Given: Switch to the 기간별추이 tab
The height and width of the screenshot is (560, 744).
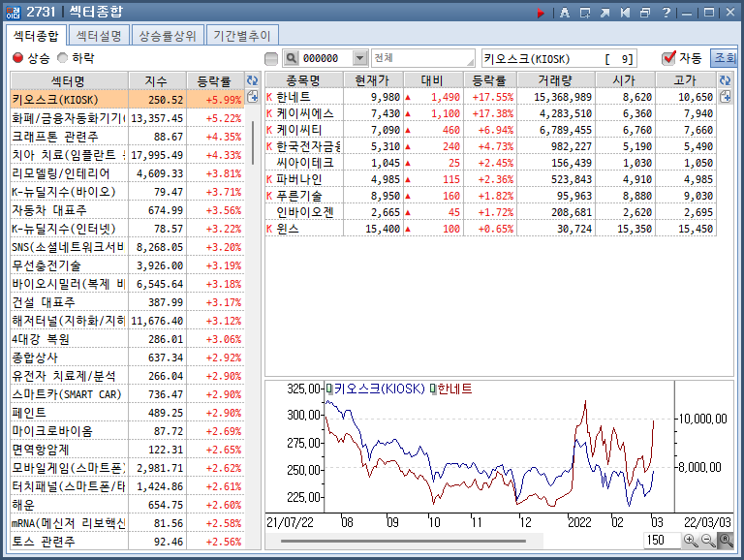Looking at the screenshot, I should pos(242,36).
